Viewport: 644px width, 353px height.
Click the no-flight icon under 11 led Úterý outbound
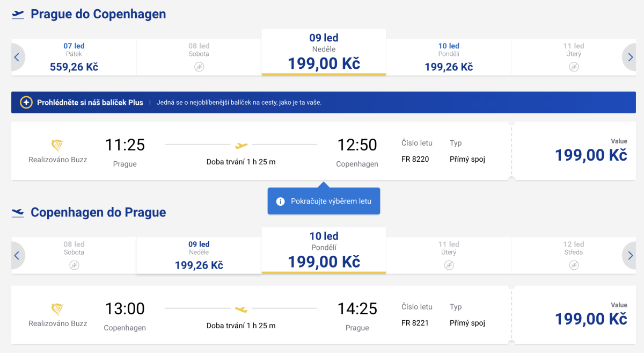(574, 67)
